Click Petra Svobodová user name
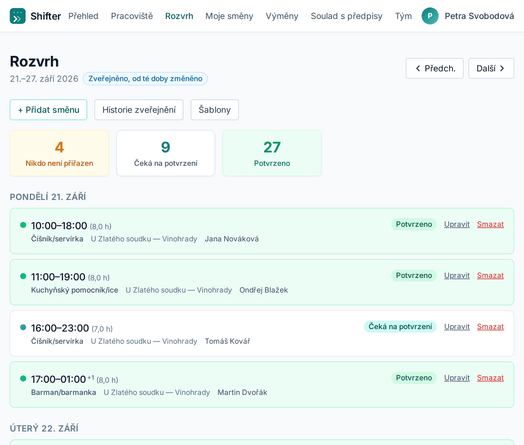 tap(479, 16)
